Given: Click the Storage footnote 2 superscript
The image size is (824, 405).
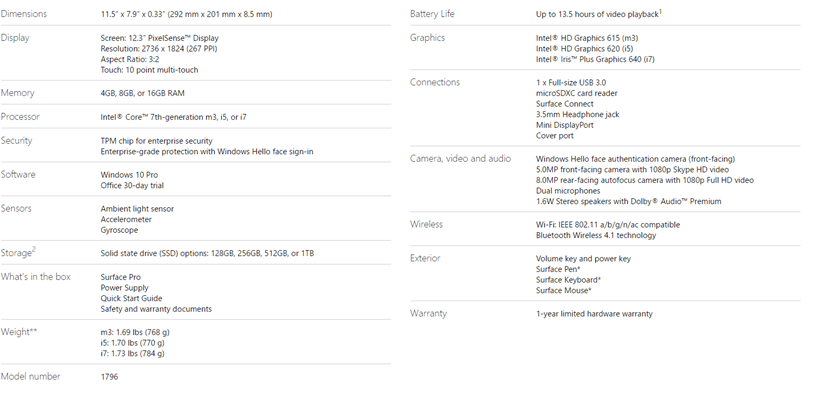Looking at the screenshot, I should 34,250.
